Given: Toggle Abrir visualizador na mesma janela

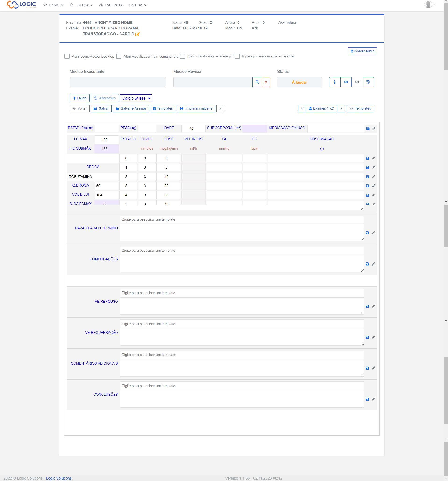Looking at the screenshot, I should point(118,56).
